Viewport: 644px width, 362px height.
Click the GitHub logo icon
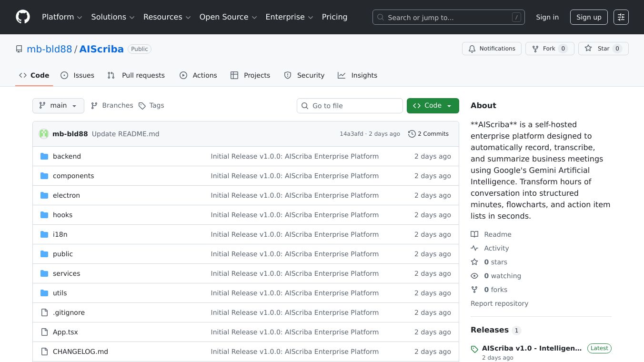[23, 17]
